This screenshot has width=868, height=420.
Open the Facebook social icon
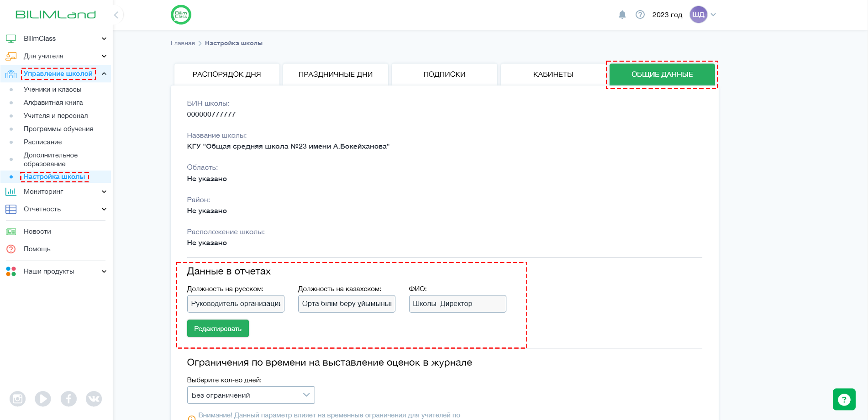pyautogui.click(x=68, y=399)
